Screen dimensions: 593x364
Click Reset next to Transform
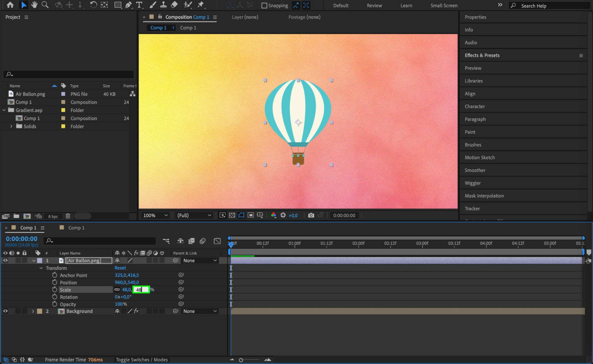point(120,268)
